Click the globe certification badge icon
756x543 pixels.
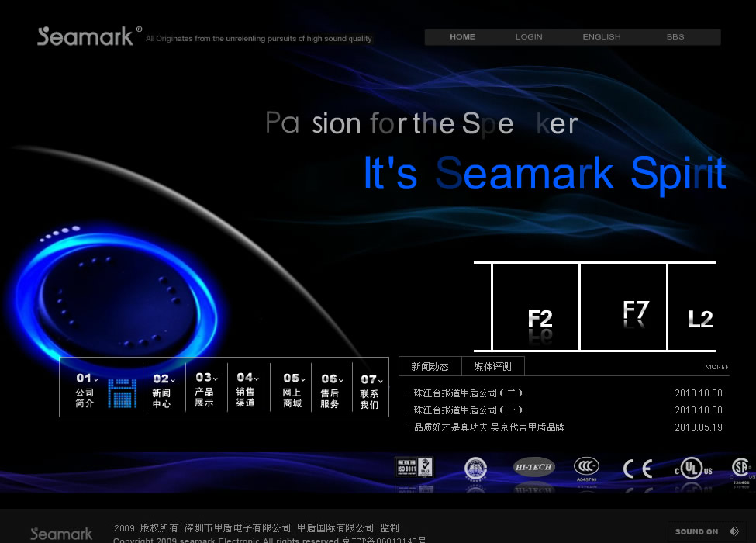click(x=475, y=469)
